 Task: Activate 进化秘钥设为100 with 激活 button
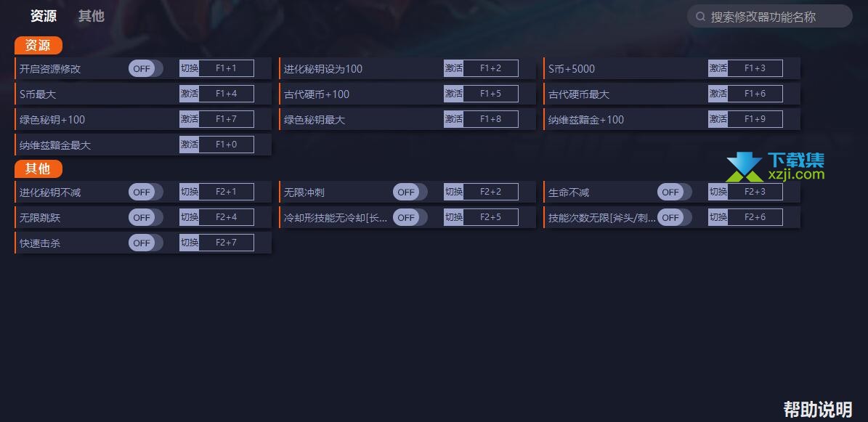453,68
